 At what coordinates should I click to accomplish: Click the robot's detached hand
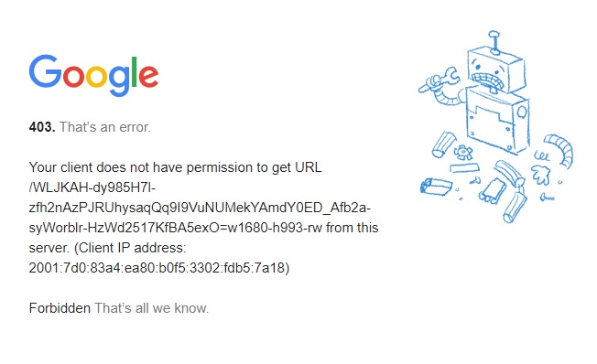541,175
